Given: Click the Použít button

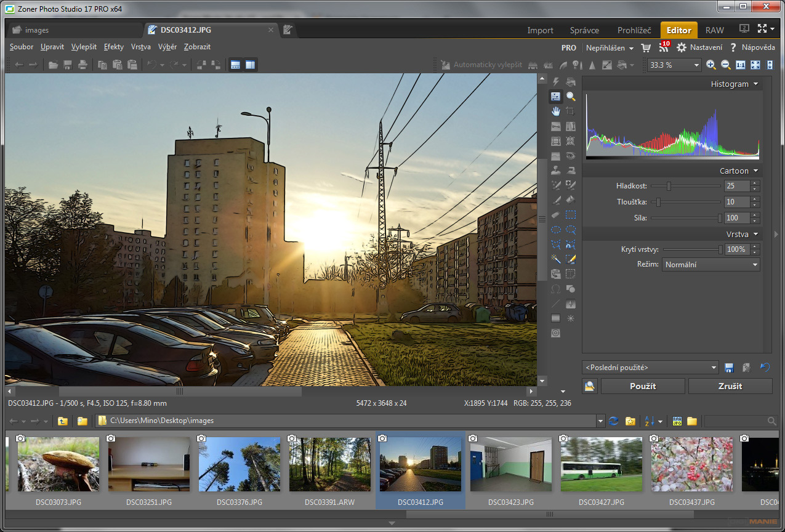Looking at the screenshot, I should tap(643, 386).
